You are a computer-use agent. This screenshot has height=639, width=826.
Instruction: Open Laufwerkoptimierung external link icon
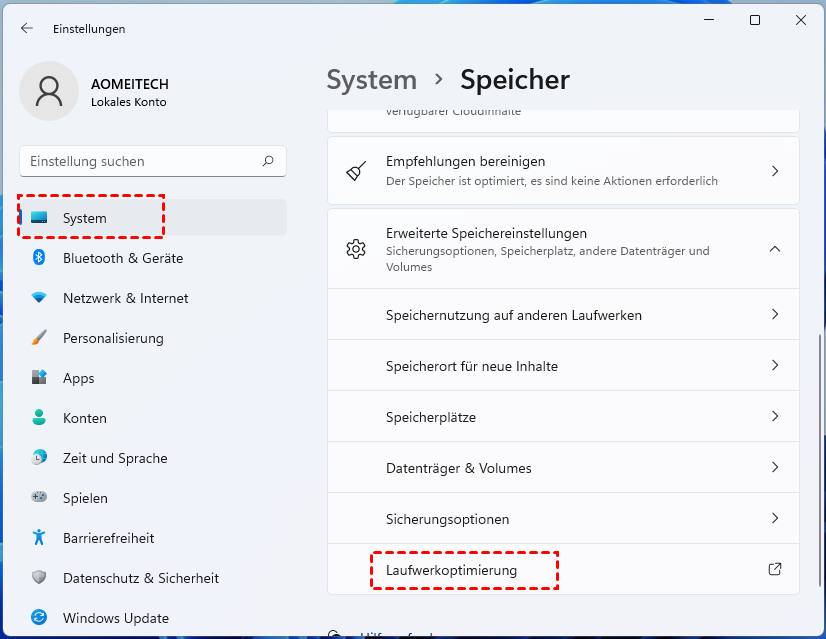774,569
